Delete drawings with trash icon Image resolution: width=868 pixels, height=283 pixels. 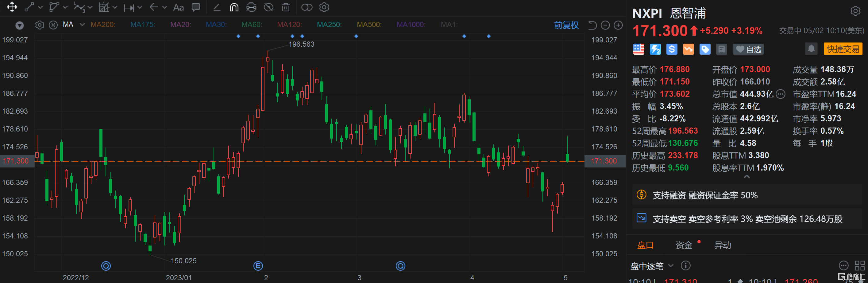[x=286, y=7]
